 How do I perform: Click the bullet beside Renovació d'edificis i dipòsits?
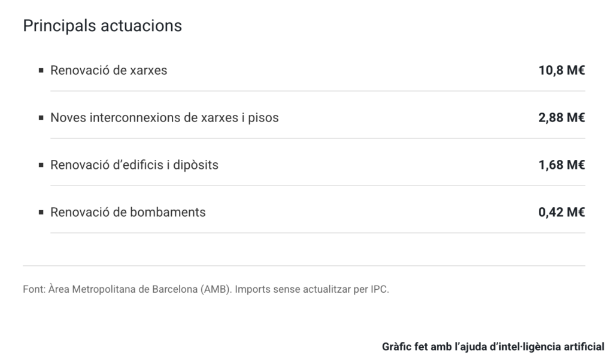point(41,165)
